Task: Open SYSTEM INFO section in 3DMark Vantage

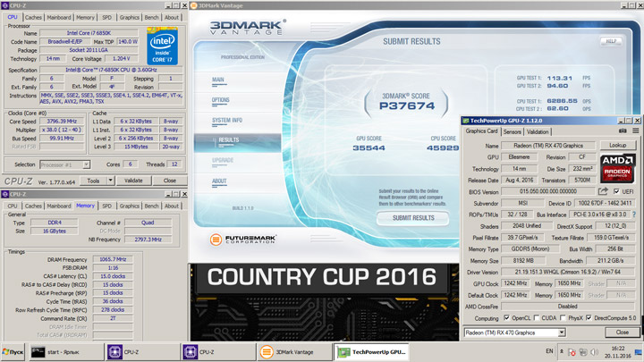Action: pos(227,121)
